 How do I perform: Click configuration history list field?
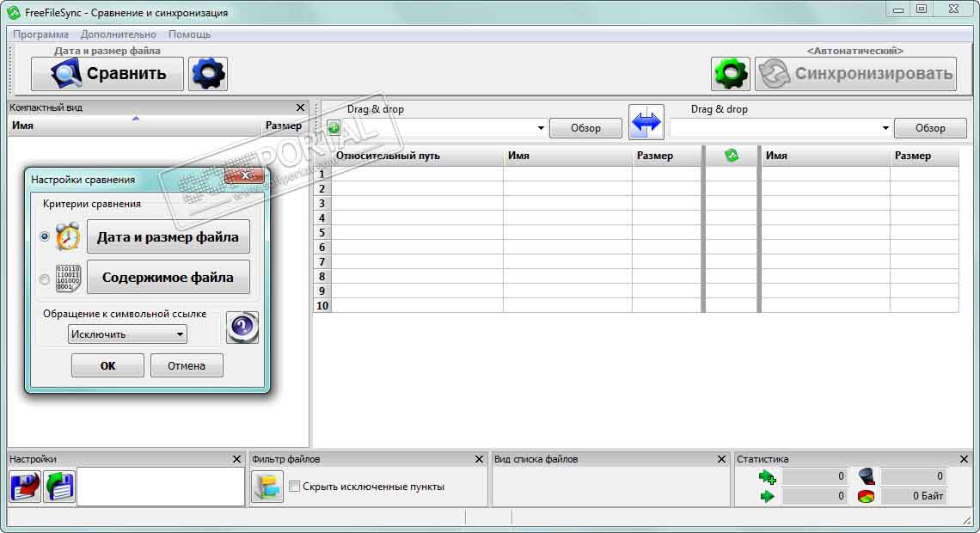161,486
